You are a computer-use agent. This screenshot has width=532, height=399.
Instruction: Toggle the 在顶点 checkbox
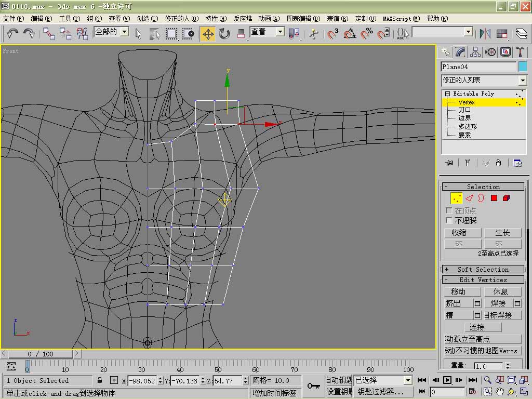coord(449,211)
